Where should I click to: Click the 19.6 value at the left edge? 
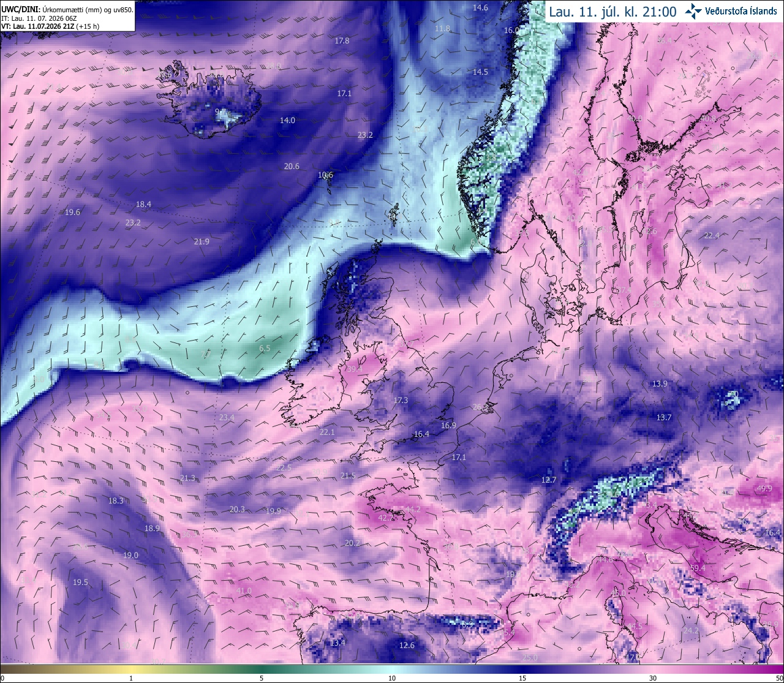point(72,212)
